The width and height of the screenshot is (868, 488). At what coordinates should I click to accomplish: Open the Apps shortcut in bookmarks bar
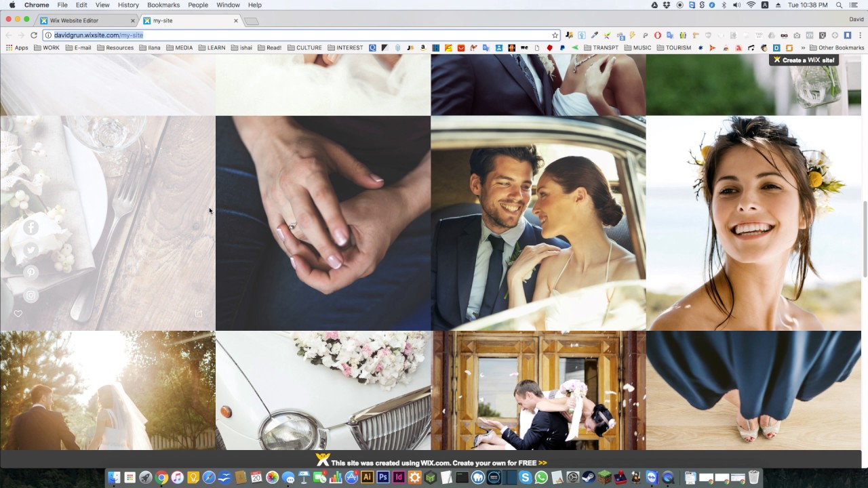[17, 48]
